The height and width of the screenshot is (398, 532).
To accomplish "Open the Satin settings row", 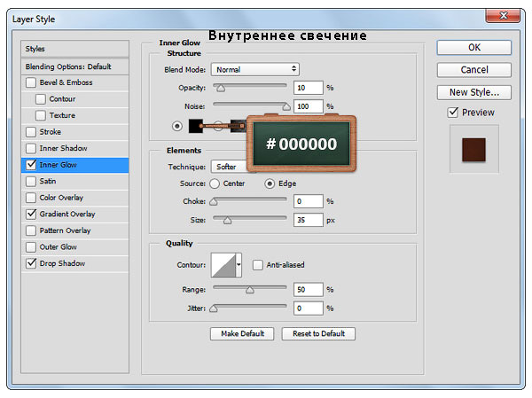I will click(x=75, y=181).
